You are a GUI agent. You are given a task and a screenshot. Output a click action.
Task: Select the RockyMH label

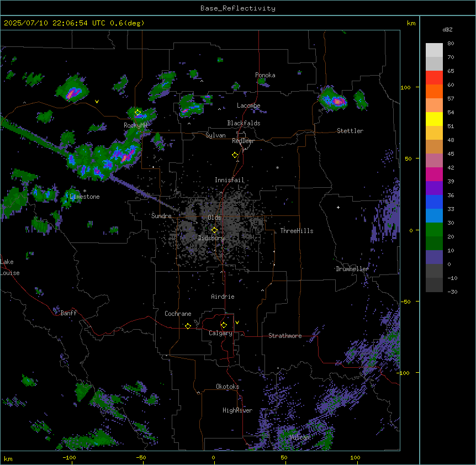tap(135, 125)
